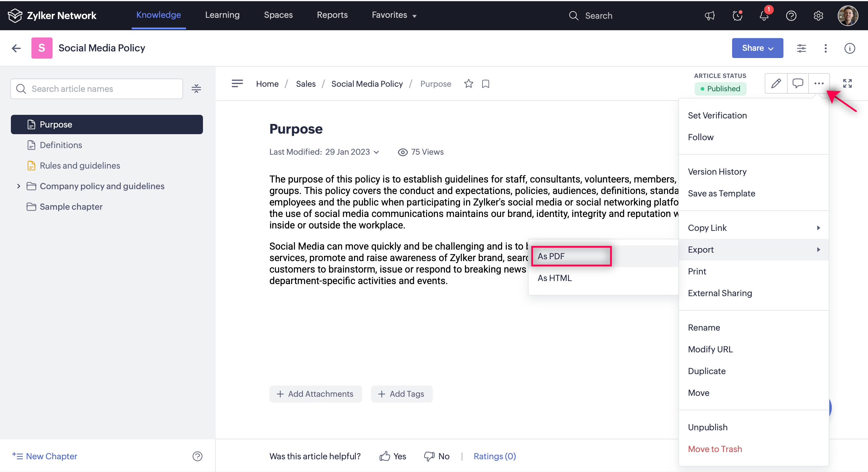Viewport: 868px width, 472px height.
Task: Expand Last Modified date dropdown
Action: click(x=376, y=152)
